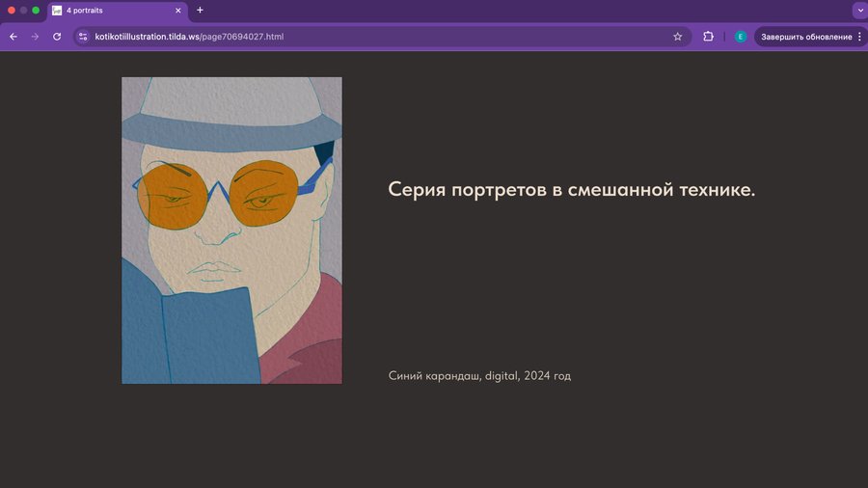
Task: Click the caption 'Синий карандаш, digital, 2024 год'
Action: tap(479, 375)
